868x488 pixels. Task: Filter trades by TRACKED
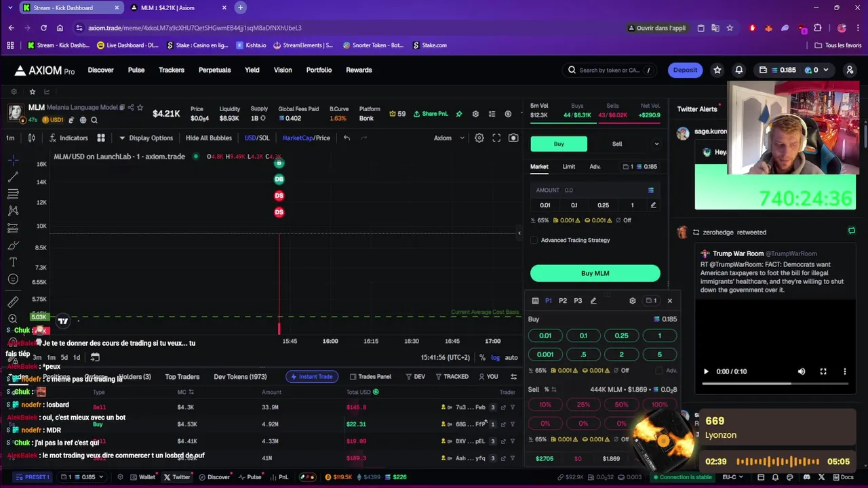pyautogui.click(x=452, y=376)
